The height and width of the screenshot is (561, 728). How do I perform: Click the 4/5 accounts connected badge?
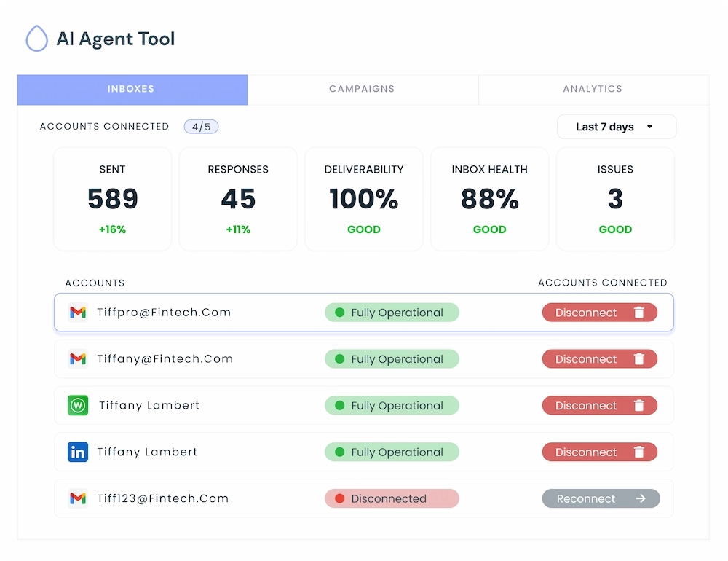[x=201, y=127]
